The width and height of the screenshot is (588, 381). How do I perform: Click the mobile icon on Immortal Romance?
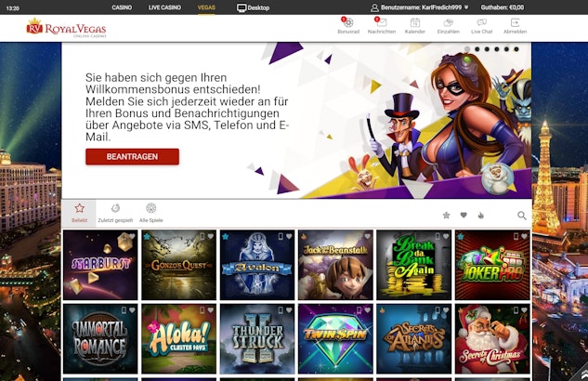tap(124, 310)
